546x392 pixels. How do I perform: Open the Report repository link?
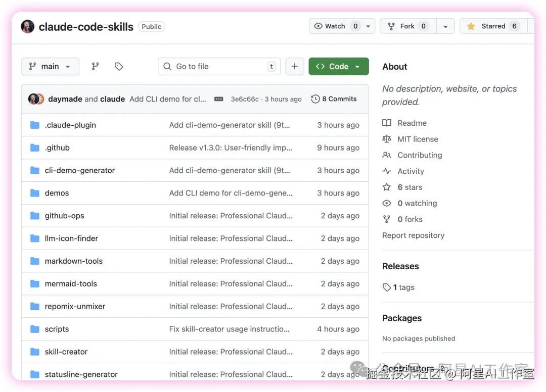point(414,235)
